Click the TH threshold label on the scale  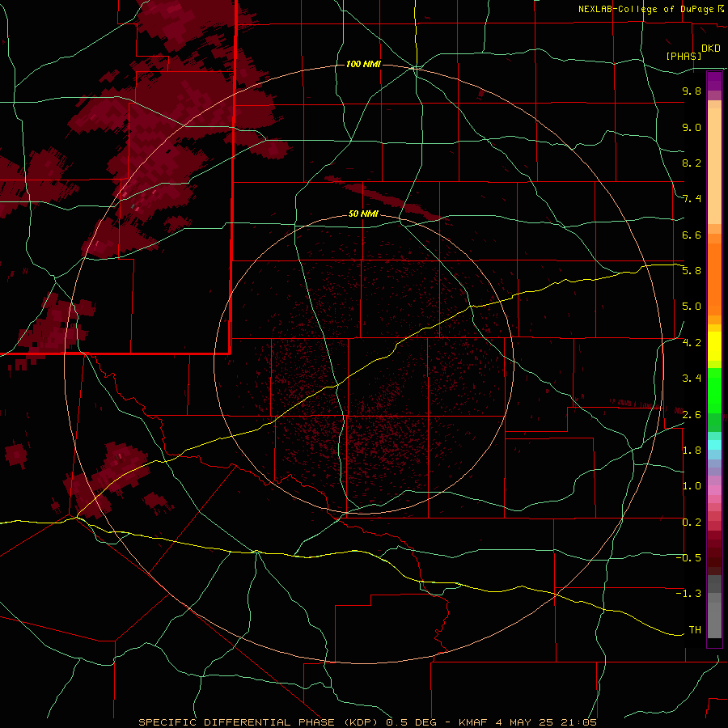pyautogui.click(x=695, y=630)
